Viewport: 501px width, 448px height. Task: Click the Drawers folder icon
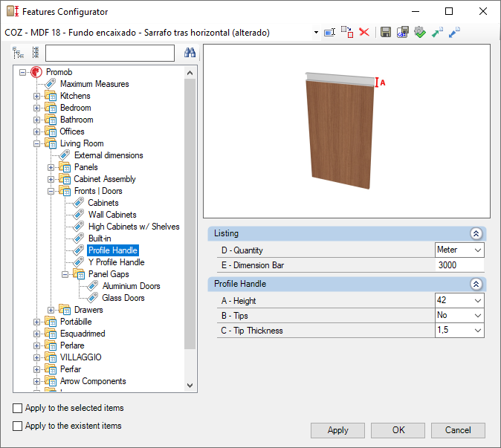[x=65, y=310]
